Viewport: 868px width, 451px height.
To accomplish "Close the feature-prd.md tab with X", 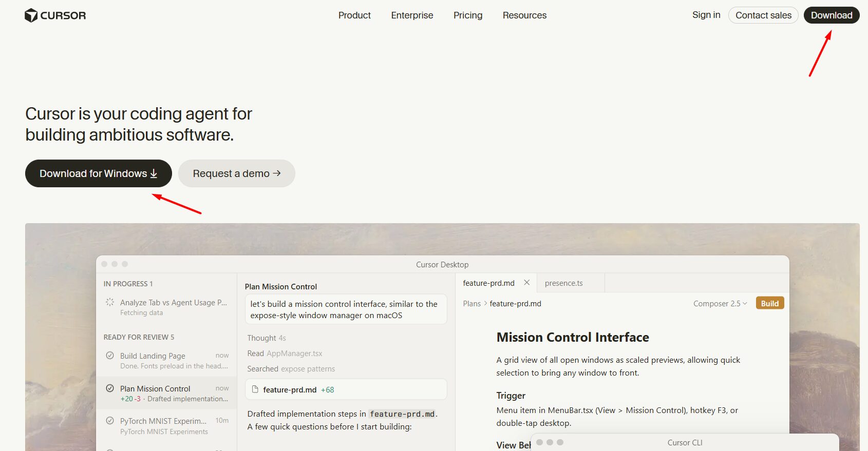I will 526,283.
